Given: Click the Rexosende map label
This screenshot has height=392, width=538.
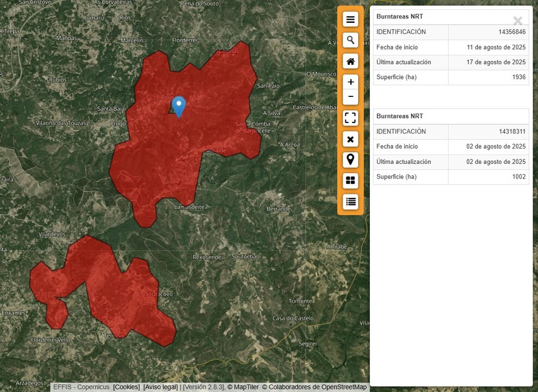Looking at the screenshot, I should point(207,257).
